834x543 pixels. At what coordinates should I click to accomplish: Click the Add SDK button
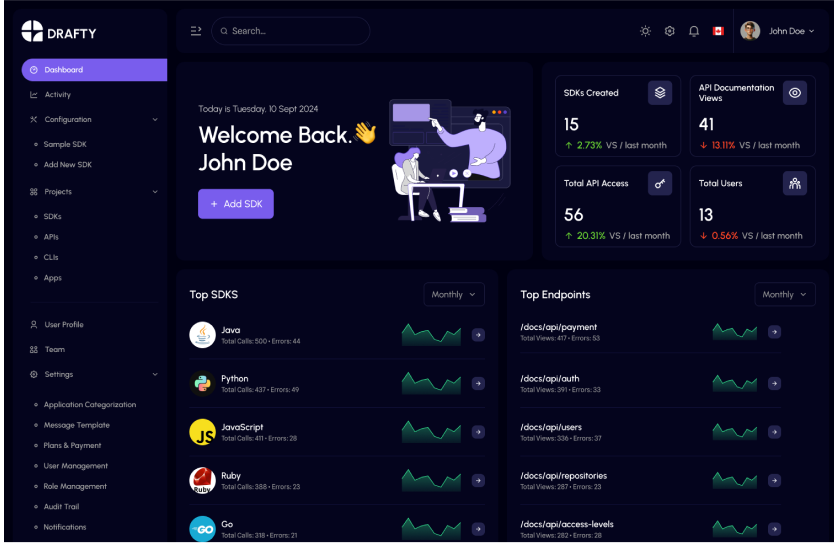235,204
